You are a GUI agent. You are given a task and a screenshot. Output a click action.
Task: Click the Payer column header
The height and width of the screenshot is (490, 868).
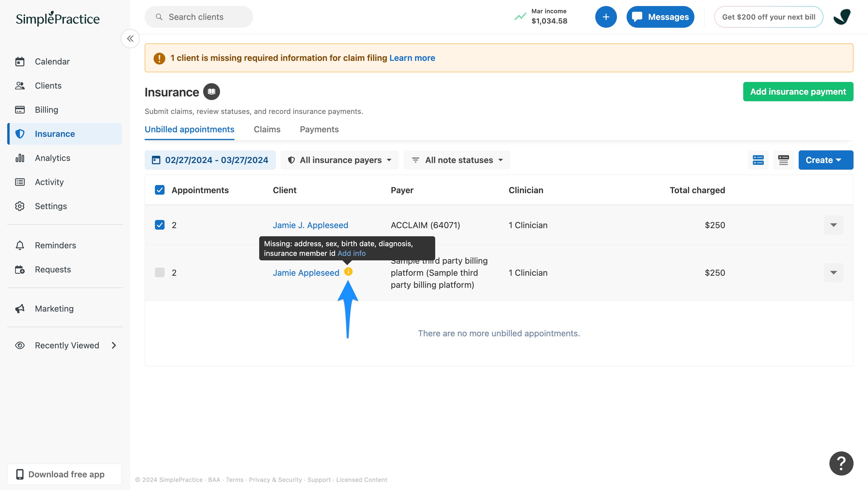click(402, 190)
